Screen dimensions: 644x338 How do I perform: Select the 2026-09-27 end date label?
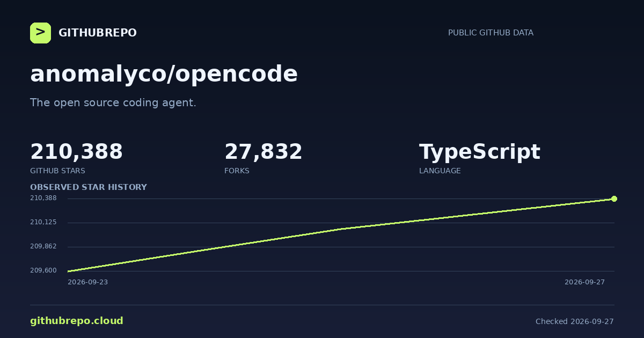point(584,282)
